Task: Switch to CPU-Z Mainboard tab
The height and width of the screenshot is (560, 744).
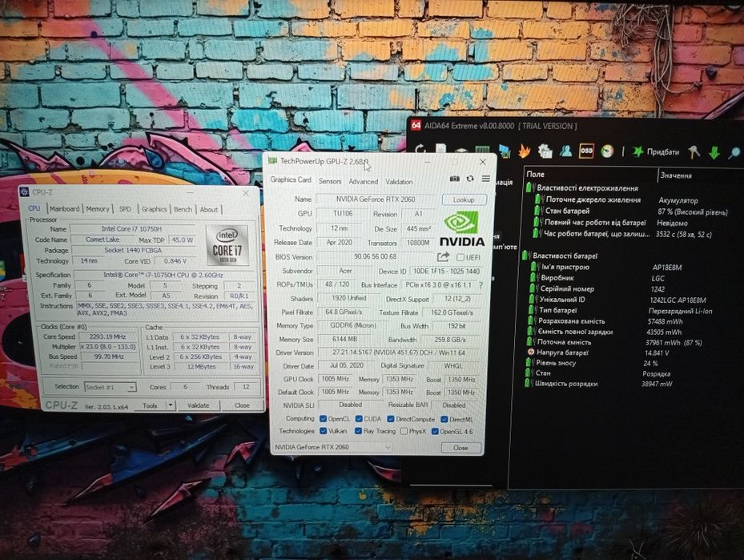Action: click(65, 209)
